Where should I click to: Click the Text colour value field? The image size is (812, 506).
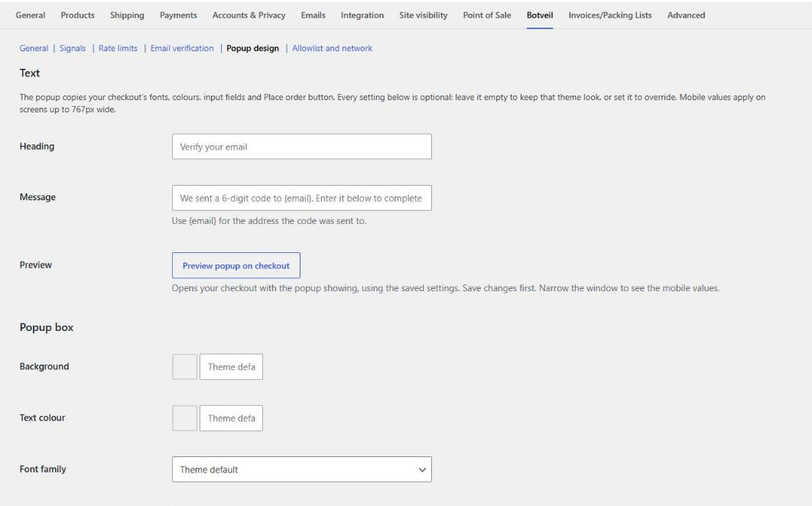pos(231,418)
